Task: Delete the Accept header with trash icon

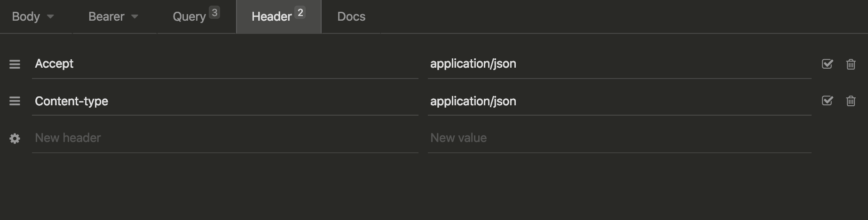Action: point(851,64)
